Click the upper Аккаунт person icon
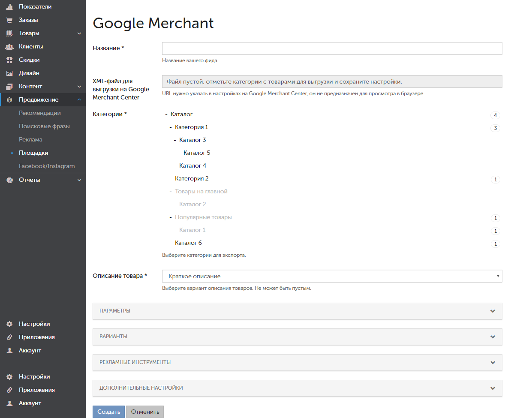532x418 pixels. [9, 351]
